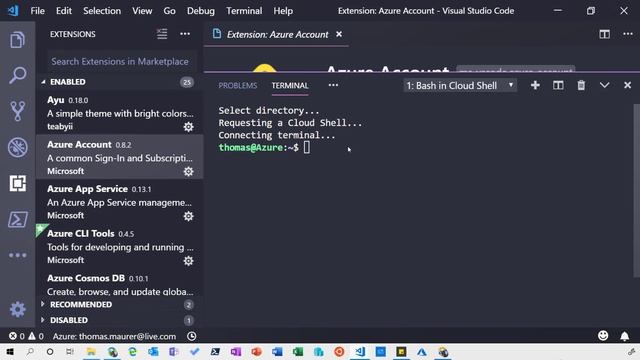Open the View menu

(x=142, y=11)
